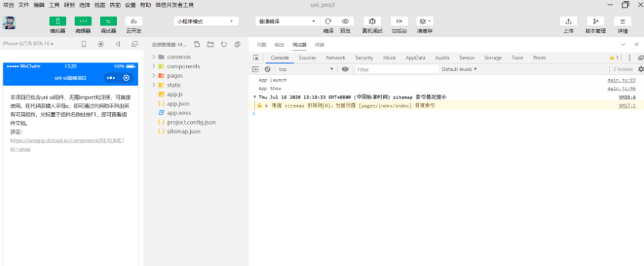Open the 项目 menu

tap(9, 6)
